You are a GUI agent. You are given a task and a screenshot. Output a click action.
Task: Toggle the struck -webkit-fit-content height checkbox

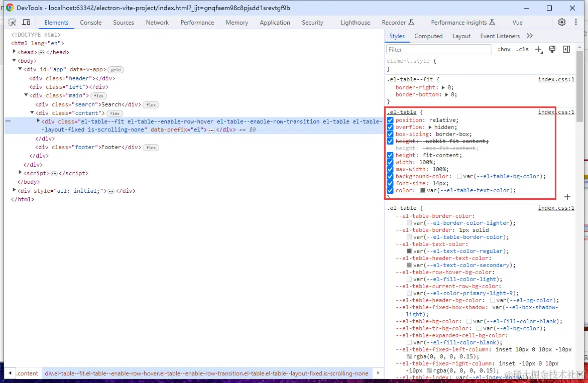[x=390, y=141]
